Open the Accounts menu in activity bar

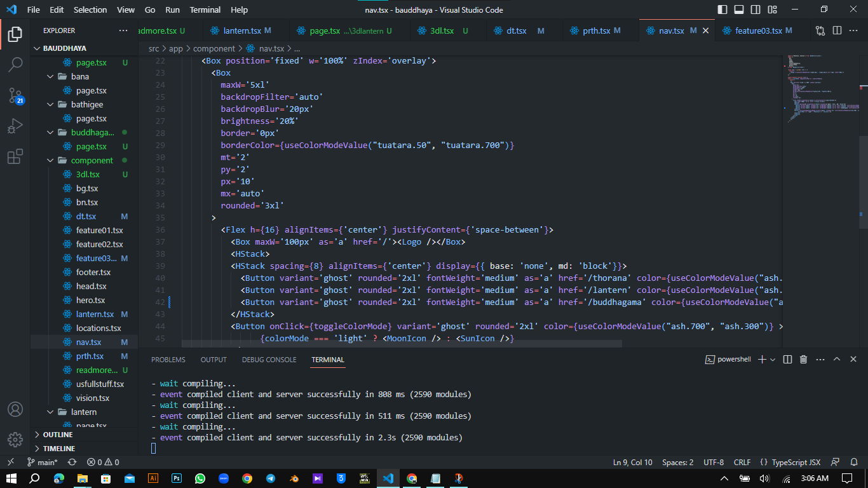(x=15, y=409)
